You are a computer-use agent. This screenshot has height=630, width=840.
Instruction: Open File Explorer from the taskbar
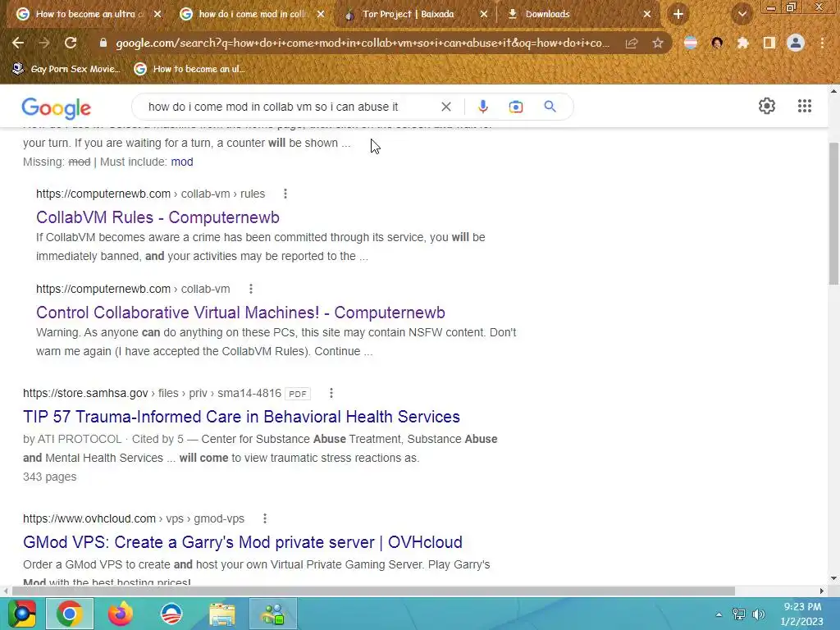[221, 614]
